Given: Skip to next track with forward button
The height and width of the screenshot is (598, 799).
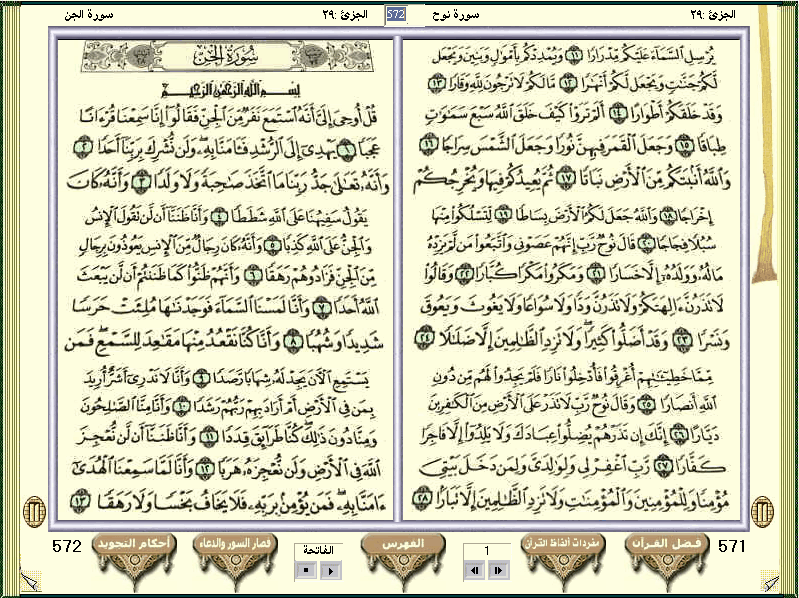Looking at the screenshot, I should coord(498,570).
